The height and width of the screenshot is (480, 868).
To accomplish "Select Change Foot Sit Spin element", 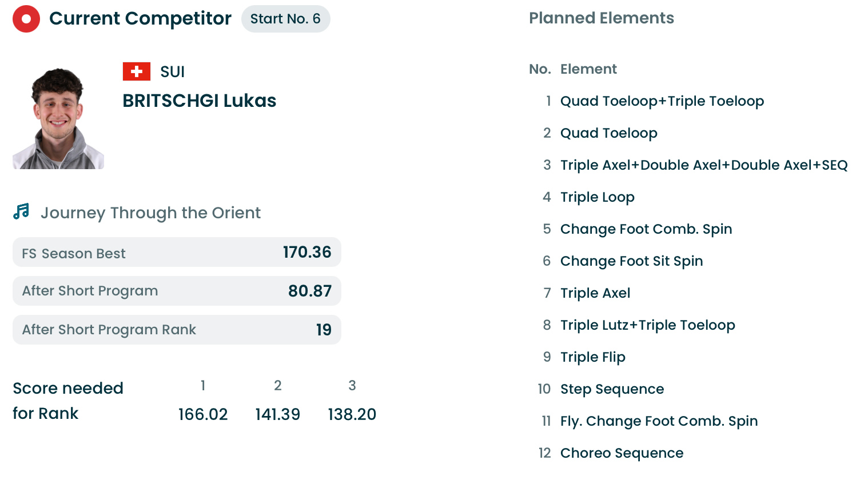I will tap(631, 261).
